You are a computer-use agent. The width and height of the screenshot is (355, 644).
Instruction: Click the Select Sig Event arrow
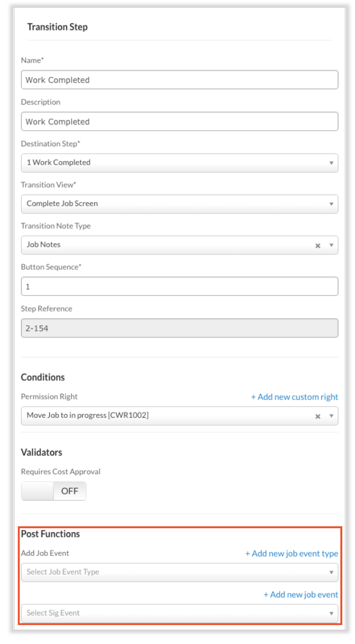(331, 614)
